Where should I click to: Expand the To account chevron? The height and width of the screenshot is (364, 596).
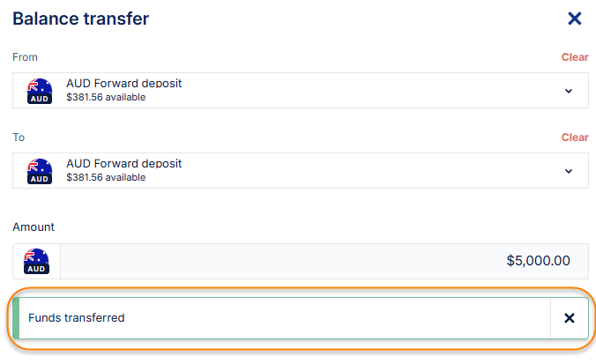(x=569, y=171)
